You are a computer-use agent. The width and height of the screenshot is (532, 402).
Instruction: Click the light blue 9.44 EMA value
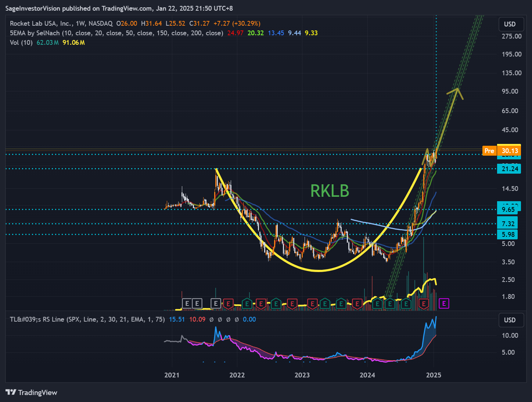[x=295, y=33]
